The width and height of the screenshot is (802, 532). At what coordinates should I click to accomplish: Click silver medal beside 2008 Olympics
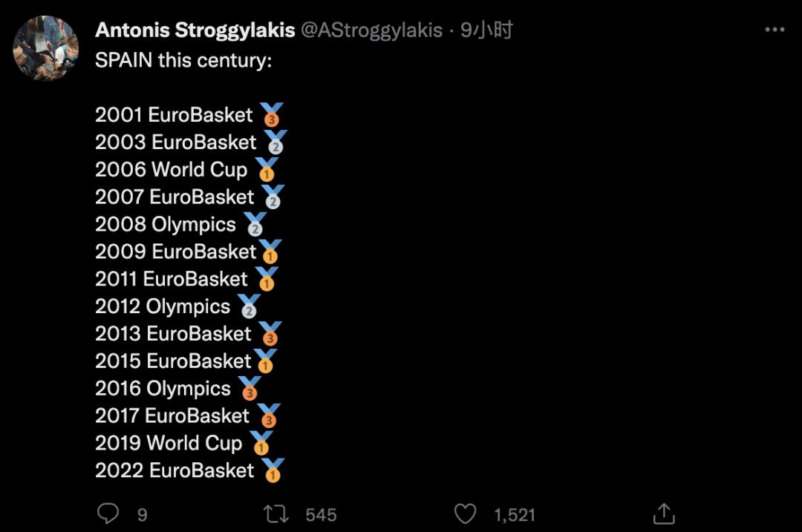(x=255, y=225)
